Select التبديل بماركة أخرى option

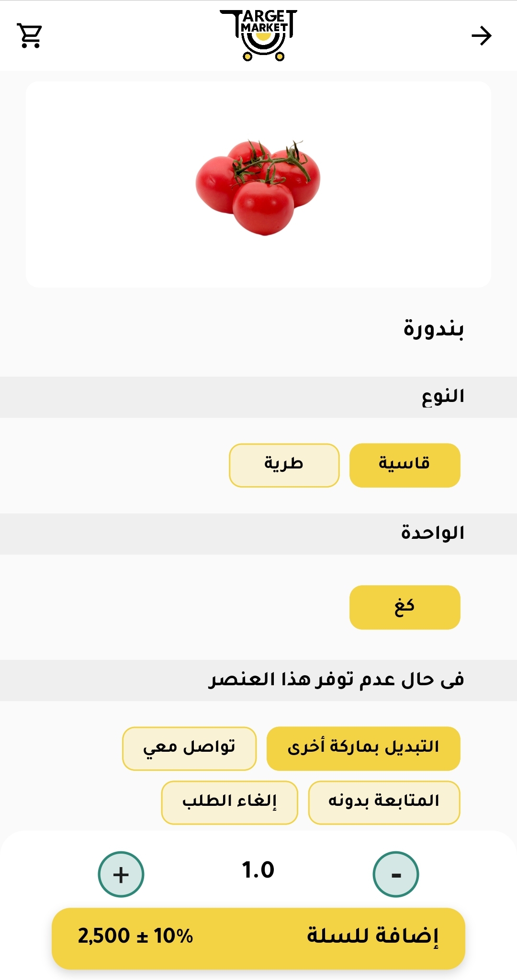tap(363, 748)
